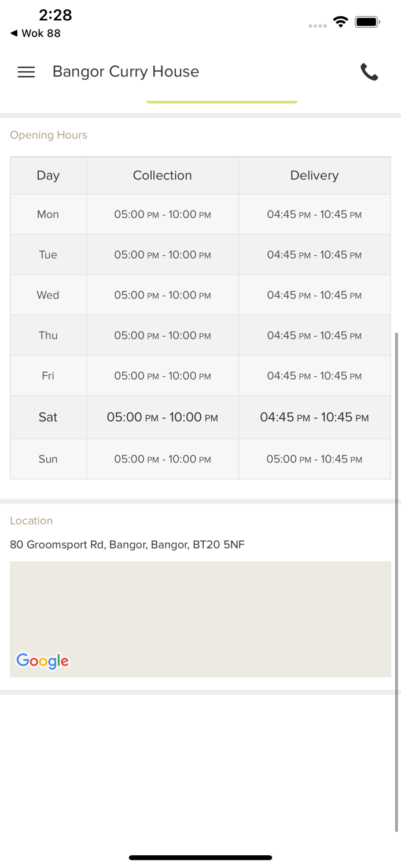Viewport: 401px width, 868px height.
Task: Tap the home indicator bar
Action: tap(200, 858)
